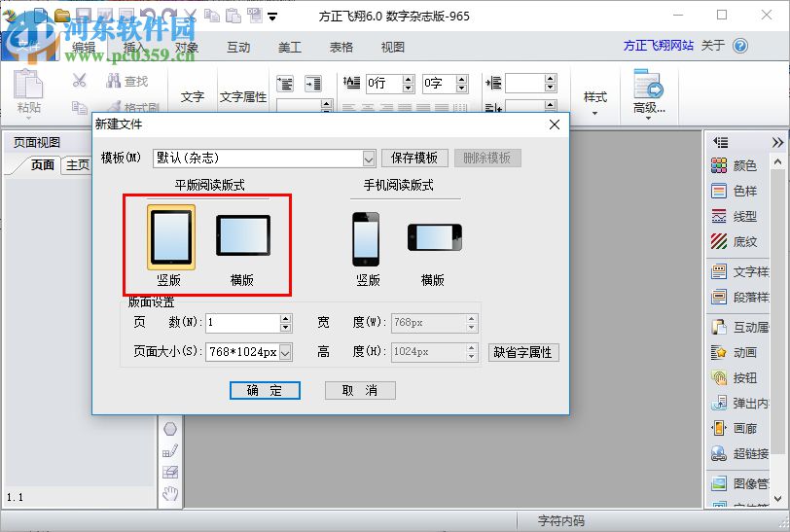This screenshot has width=790, height=532.
Task: Cancel the dialog with 取消
Action: [360, 390]
